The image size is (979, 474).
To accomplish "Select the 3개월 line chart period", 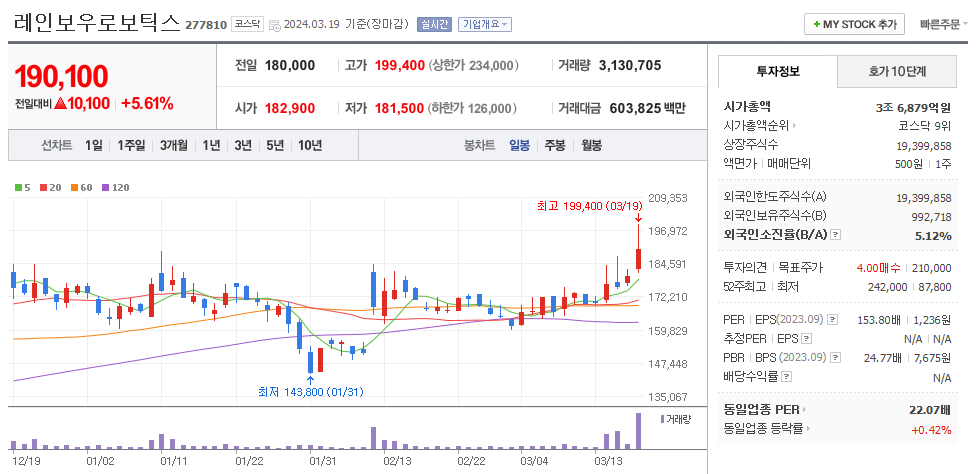I will point(174,146).
